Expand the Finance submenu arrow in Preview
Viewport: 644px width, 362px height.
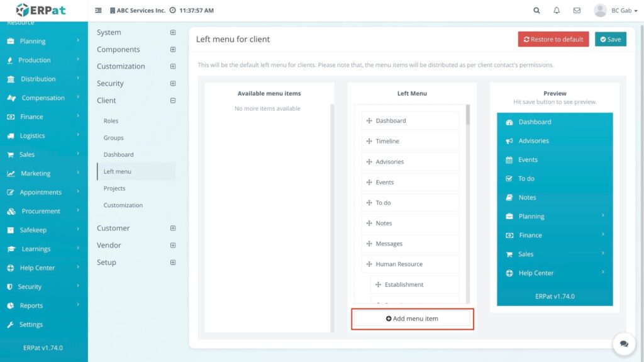click(603, 234)
